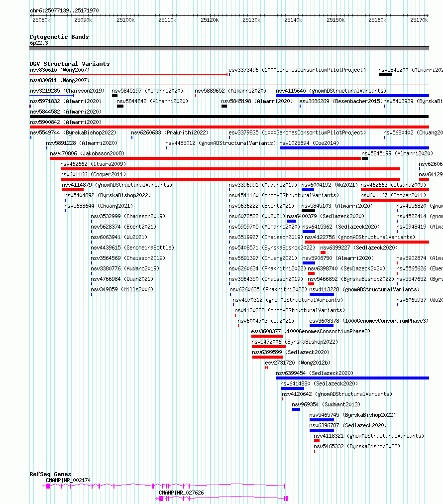Click esv2731720 (Wong2012b) label
Screen dimensions: 443x504
tap(298, 363)
